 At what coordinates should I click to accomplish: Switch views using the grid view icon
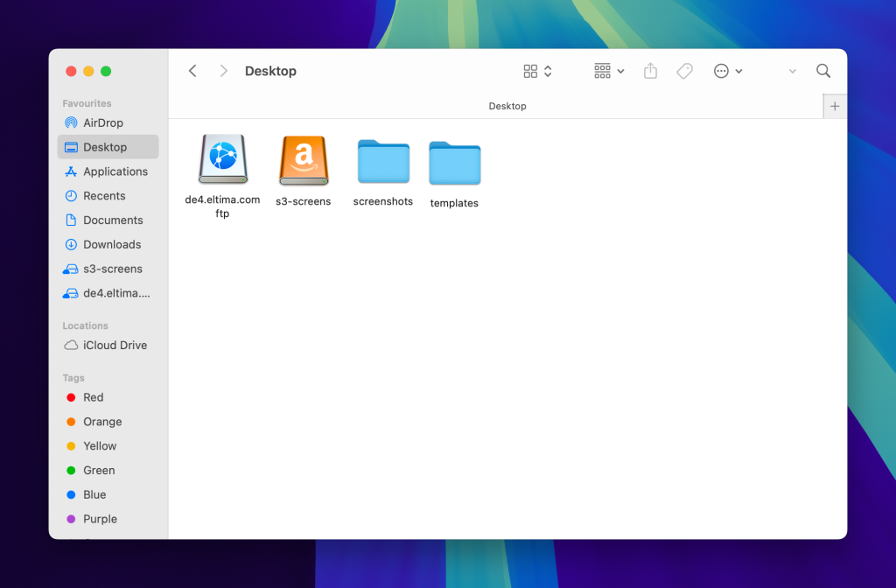click(x=530, y=71)
